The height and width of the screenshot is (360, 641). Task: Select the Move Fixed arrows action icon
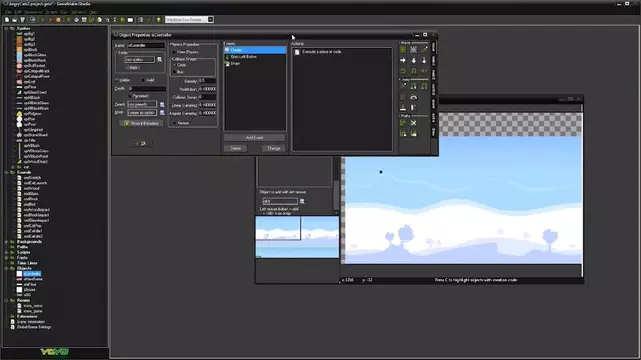[x=403, y=49]
